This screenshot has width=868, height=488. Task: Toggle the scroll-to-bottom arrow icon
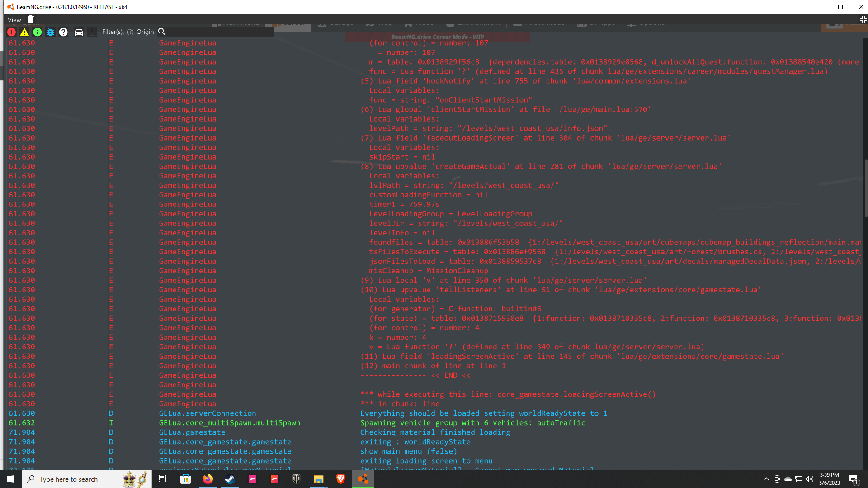92,32
